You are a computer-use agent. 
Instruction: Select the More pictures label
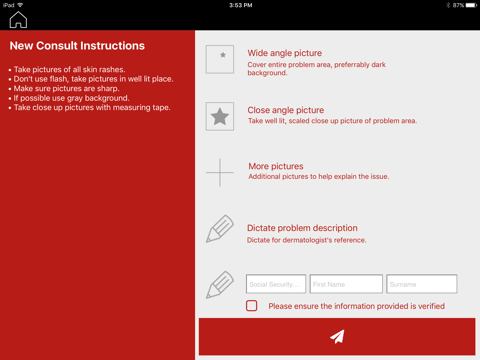click(276, 166)
